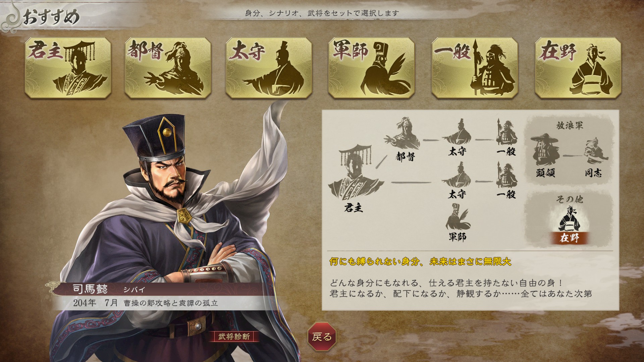Click the 戻る back button
Viewport: 644px width, 362px height.
point(322,337)
